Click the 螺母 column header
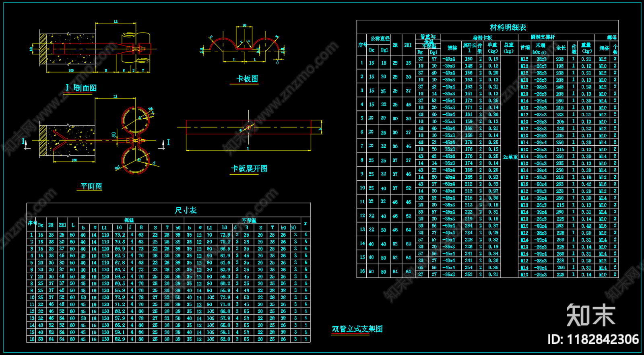Image resolution: width=644 pixels, height=355 pixels. [612, 37]
